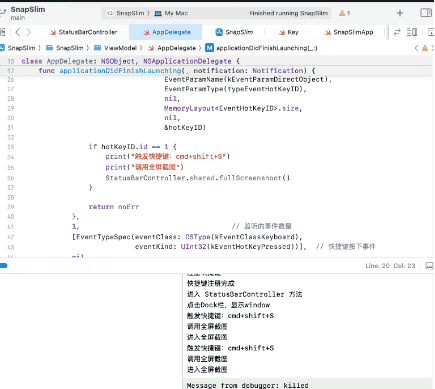Screen dimensions: 435x389
Task: Choose the My Mac run destination
Action: click(x=172, y=13)
